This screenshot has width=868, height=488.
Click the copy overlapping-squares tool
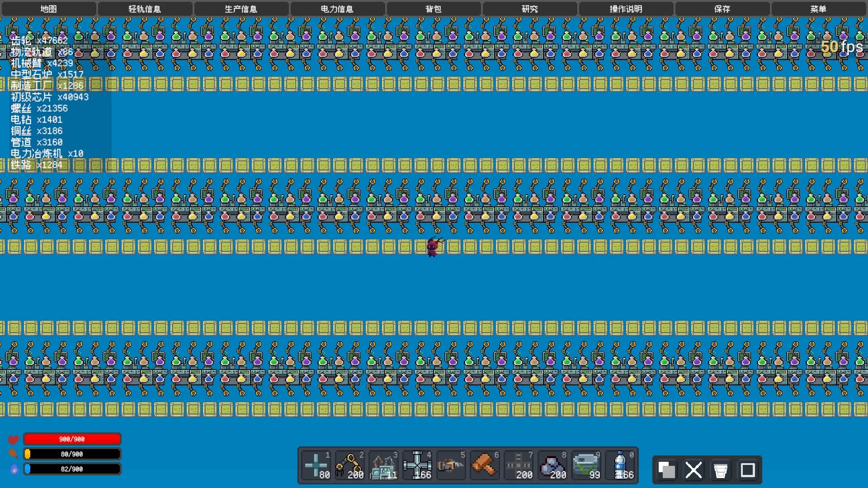(666, 470)
